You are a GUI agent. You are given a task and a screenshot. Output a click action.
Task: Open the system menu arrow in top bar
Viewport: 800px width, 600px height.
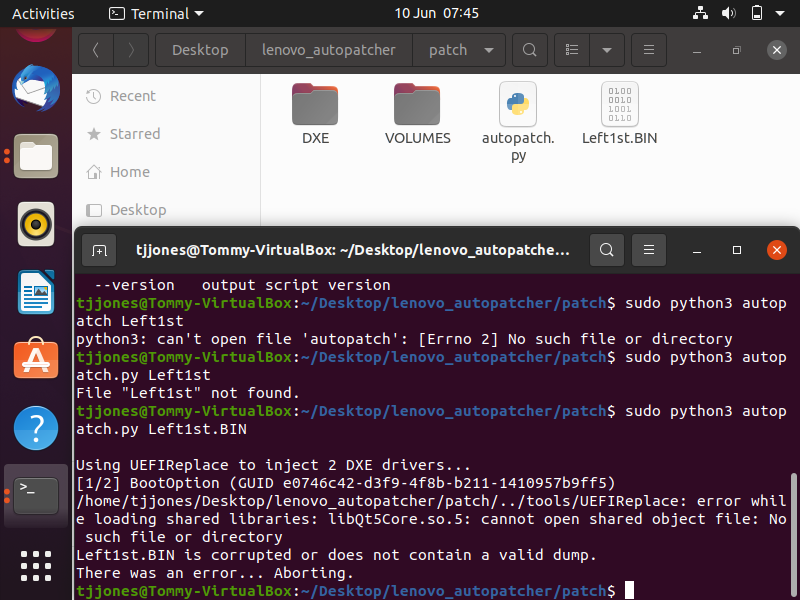tap(780, 13)
